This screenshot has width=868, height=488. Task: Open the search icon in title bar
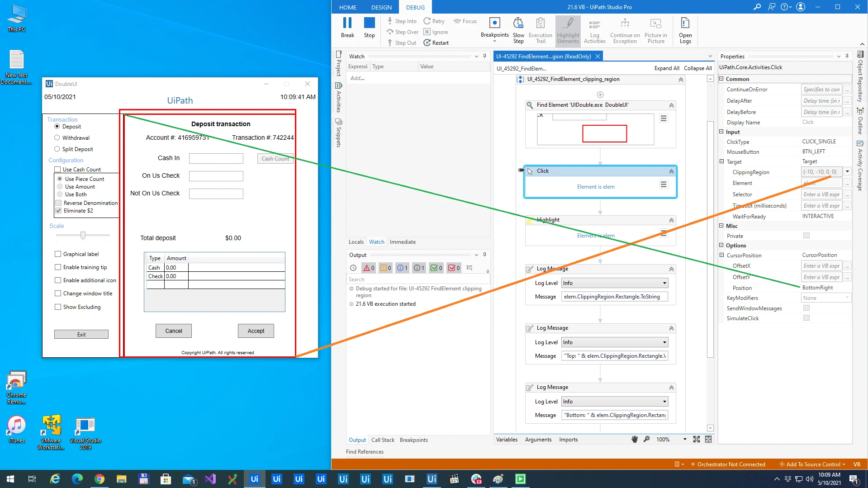[x=757, y=7]
